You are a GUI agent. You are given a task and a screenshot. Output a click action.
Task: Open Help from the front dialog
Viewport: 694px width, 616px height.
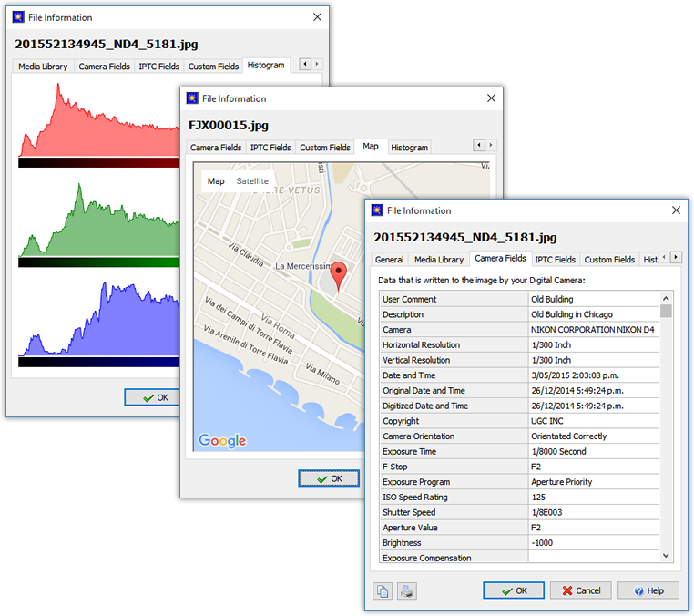648,590
